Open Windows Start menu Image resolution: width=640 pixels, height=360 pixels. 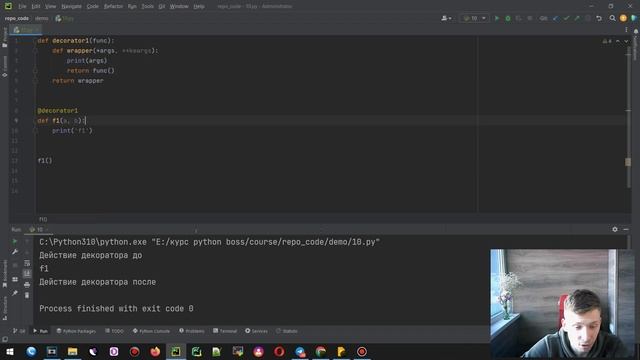[10, 351]
